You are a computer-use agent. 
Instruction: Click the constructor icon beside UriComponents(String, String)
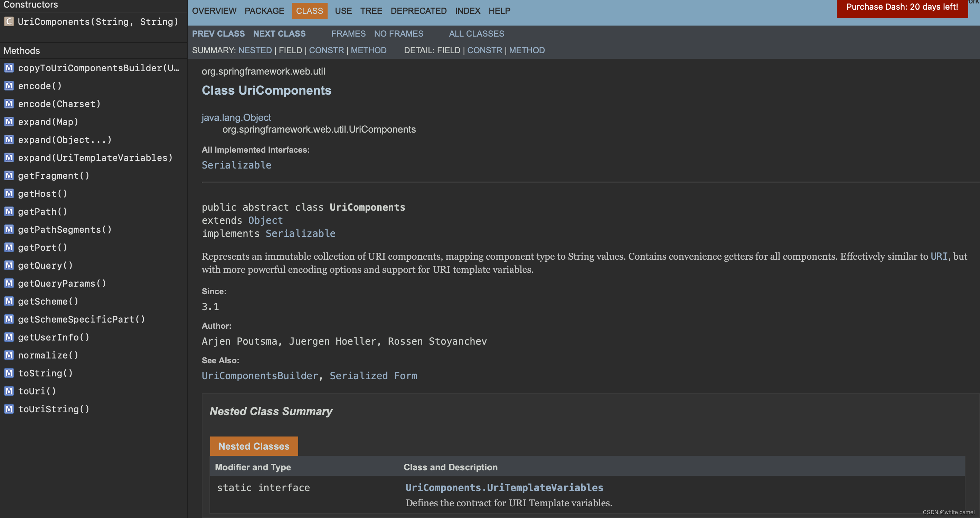point(9,22)
